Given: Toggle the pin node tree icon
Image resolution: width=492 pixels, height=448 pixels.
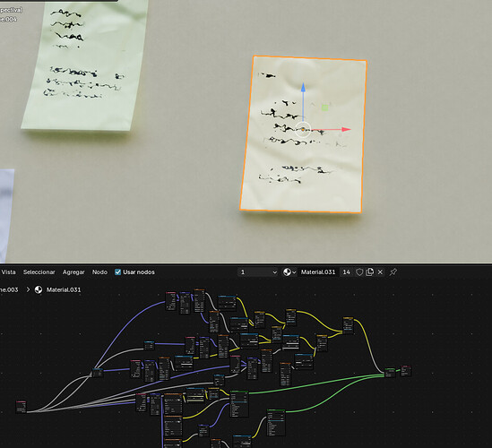Looking at the screenshot, I should click(x=393, y=272).
